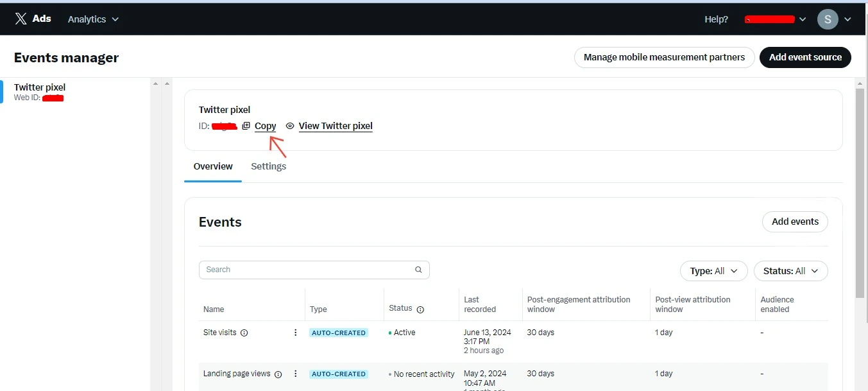
Task: Click the May 2, 2024 date
Action: pos(485,374)
